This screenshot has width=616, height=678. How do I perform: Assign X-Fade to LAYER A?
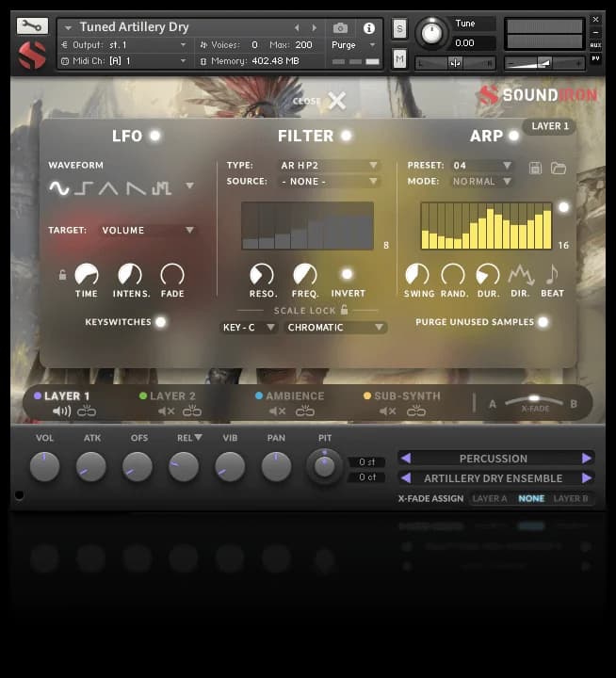pos(489,498)
